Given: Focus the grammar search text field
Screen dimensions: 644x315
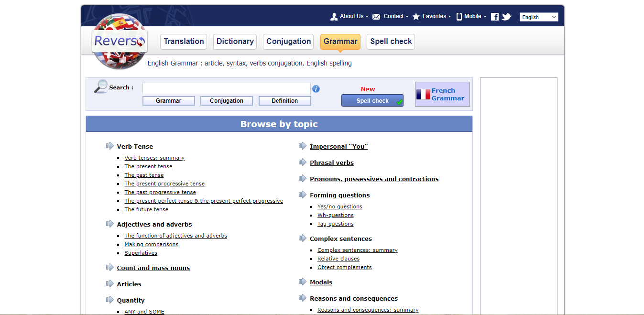Looking at the screenshot, I should [226, 88].
